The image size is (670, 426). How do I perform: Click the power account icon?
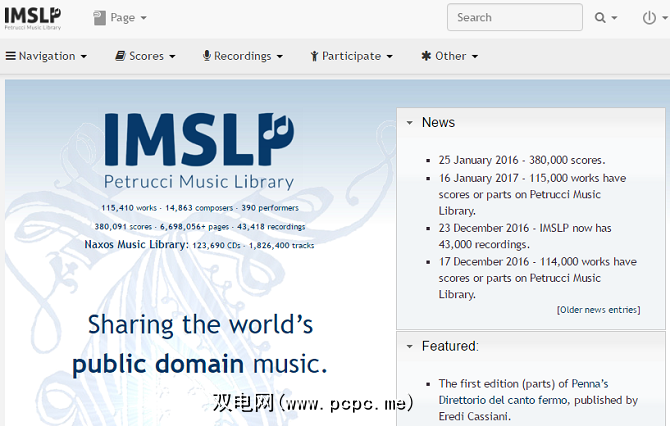point(649,18)
